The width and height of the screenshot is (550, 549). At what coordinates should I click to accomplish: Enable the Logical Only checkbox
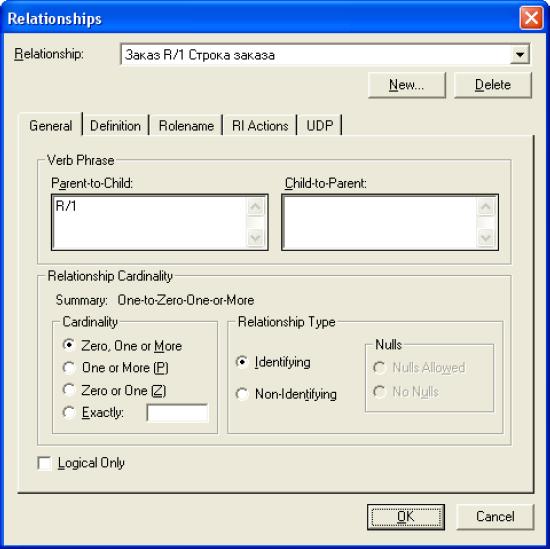(x=45, y=463)
